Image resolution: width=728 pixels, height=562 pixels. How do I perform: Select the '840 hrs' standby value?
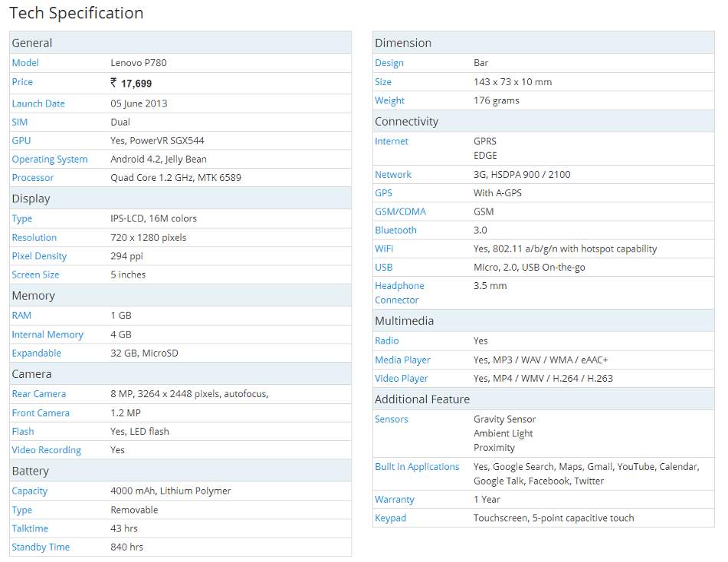pyautogui.click(x=126, y=547)
